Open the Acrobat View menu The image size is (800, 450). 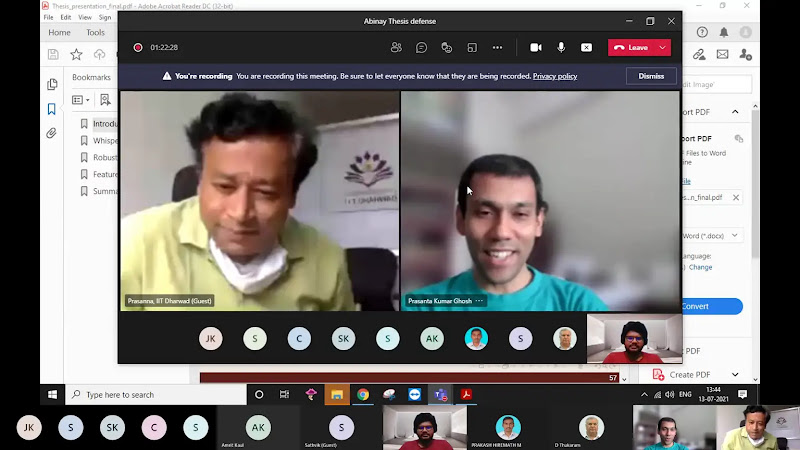(x=85, y=17)
